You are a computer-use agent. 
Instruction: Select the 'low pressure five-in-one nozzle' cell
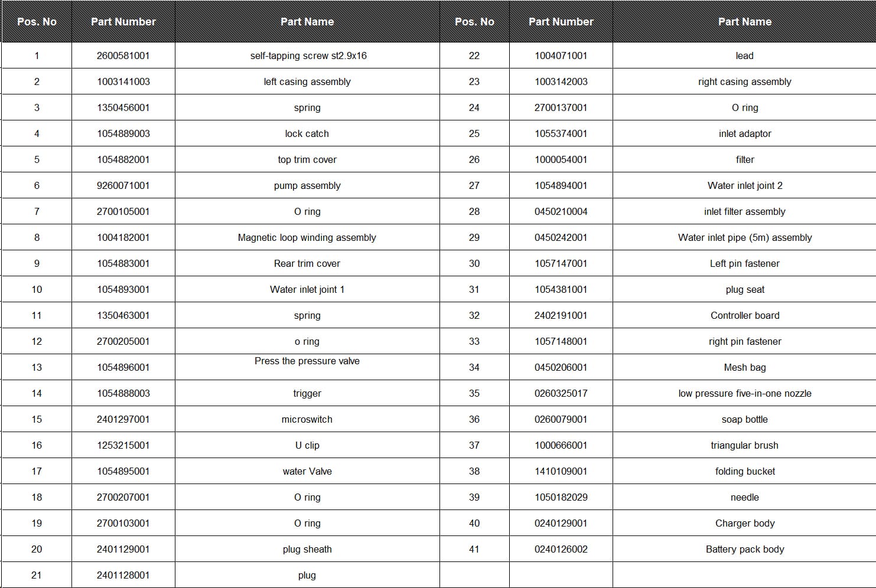pyautogui.click(x=745, y=393)
